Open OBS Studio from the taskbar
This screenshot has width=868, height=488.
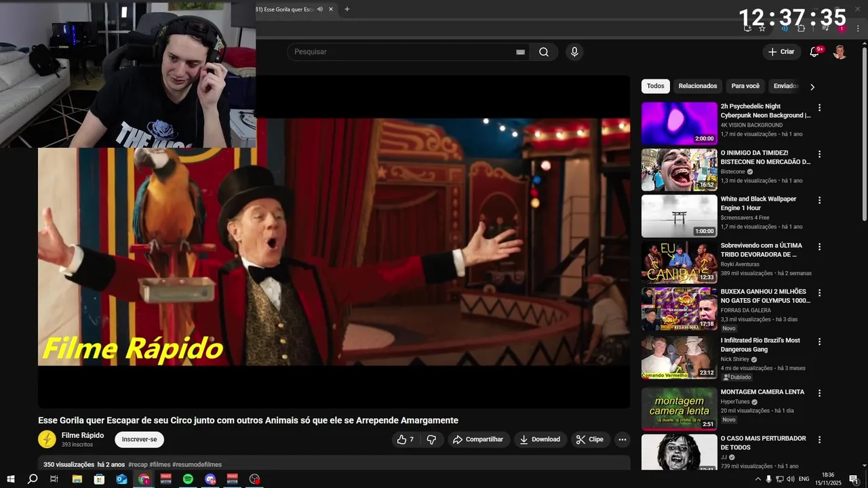click(x=254, y=479)
